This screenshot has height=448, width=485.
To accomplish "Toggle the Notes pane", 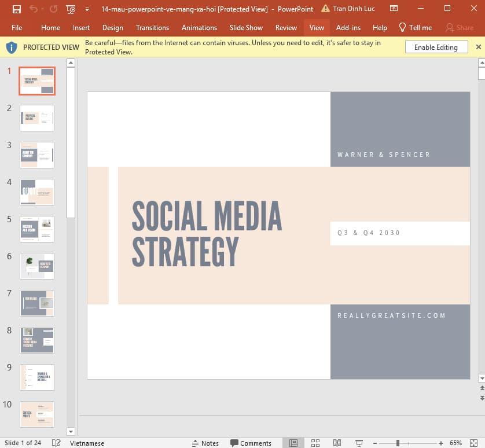I will tap(206, 443).
